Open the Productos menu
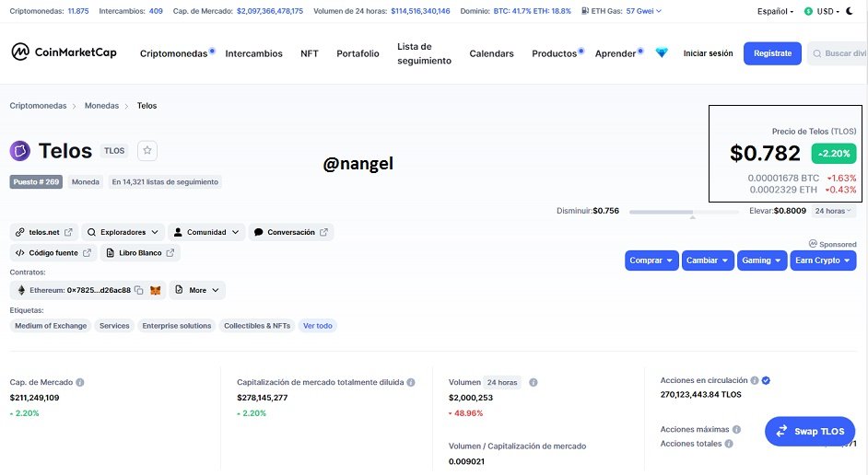Image resolution: width=868 pixels, height=475 pixels. pyautogui.click(x=555, y=53)
